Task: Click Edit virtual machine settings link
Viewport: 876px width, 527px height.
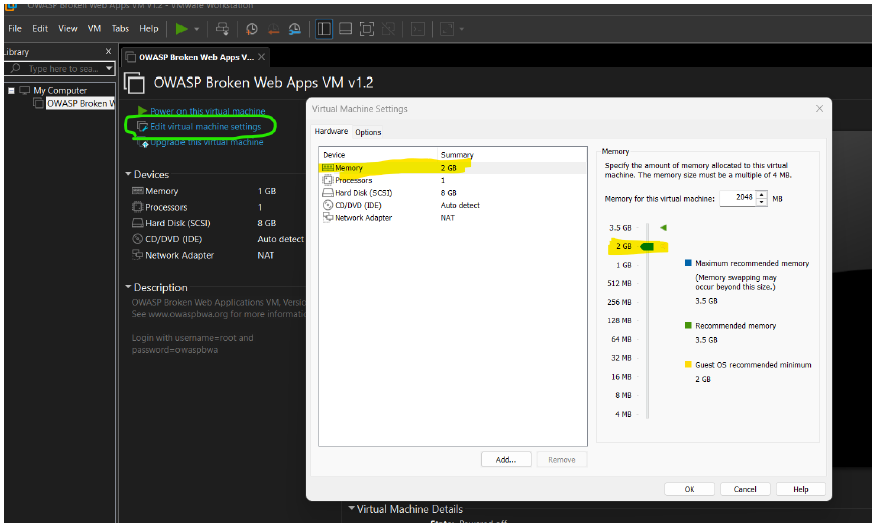Action: (206, 127)
